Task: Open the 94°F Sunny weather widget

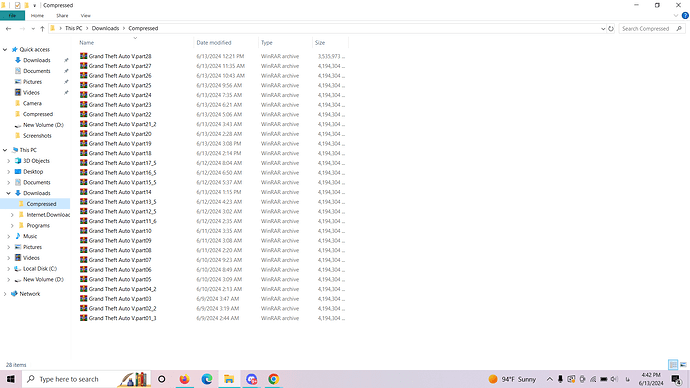Action: [x=513, y=379]
